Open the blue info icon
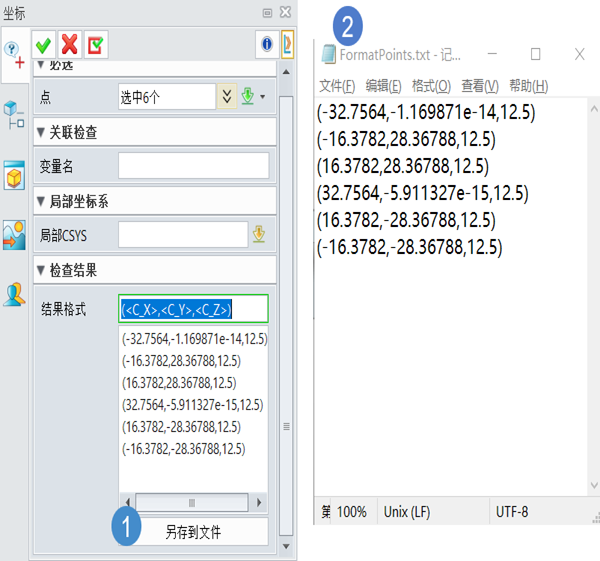The height and width of the screenshot is (561, 600). coord(267,44)
